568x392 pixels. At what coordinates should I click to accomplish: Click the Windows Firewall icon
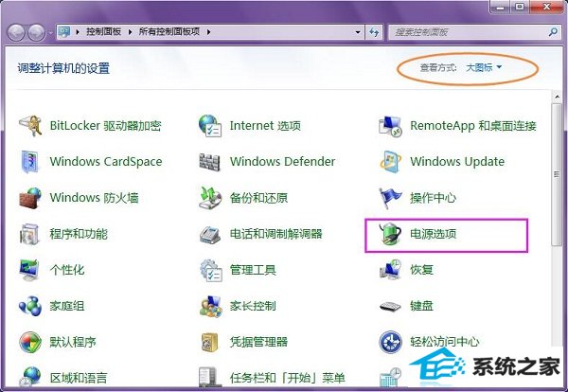[29, 198]
